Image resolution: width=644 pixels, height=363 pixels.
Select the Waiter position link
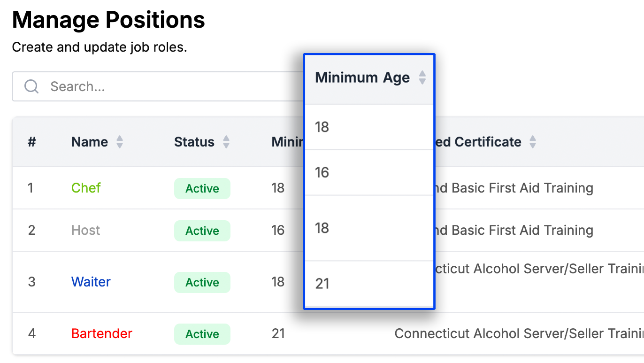(91, 282)
